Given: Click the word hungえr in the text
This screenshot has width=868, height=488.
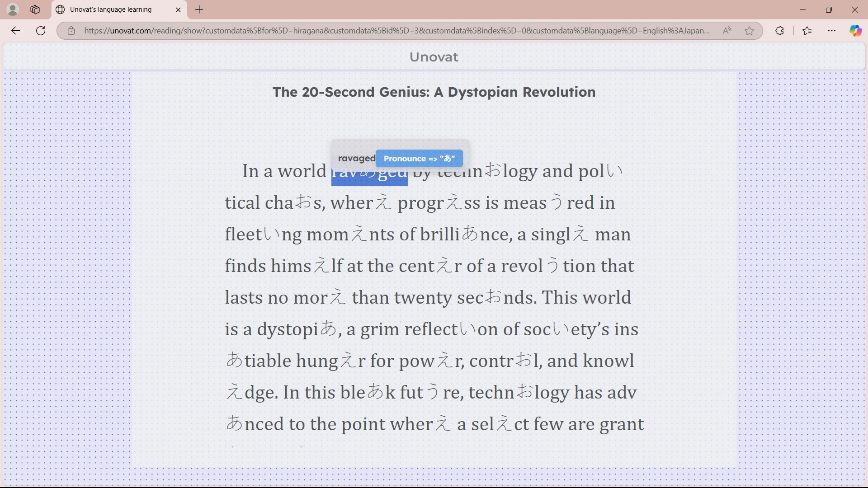Looking at the screenshot, I should [330, 361].
